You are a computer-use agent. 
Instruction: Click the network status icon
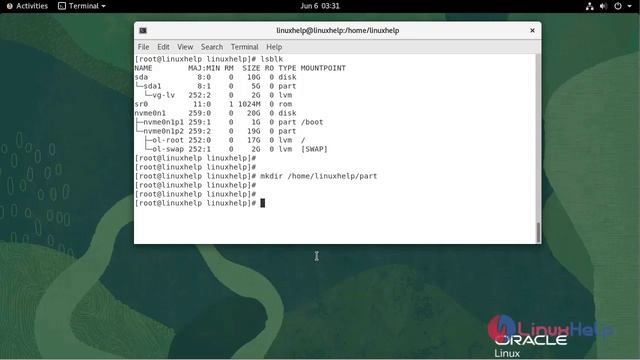(x=589, y=6)
